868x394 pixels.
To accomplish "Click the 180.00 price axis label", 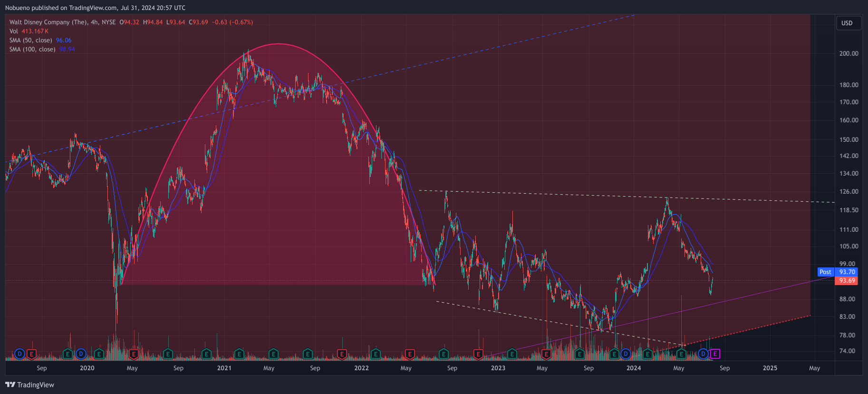I will pos(849,85).
